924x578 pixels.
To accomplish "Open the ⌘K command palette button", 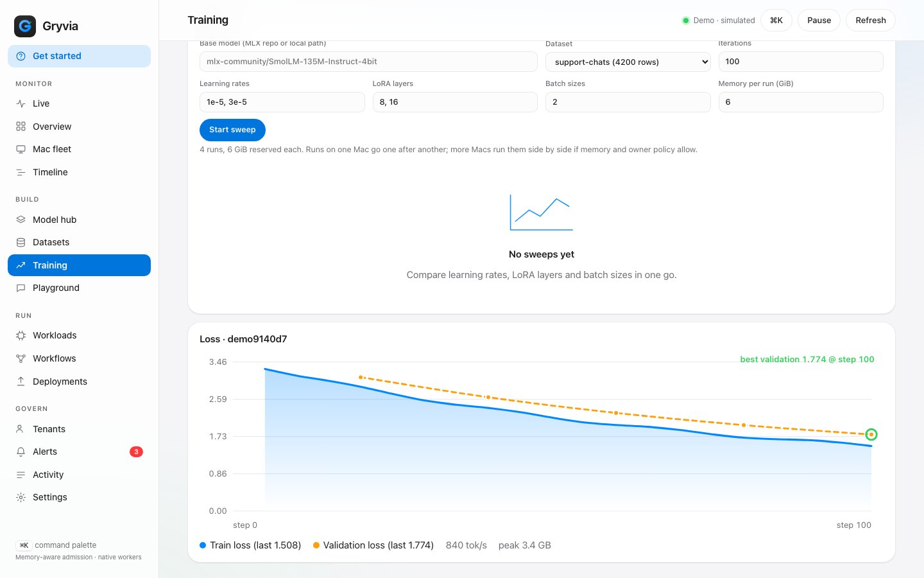I will pyautogui.click(x=776, y=21).
